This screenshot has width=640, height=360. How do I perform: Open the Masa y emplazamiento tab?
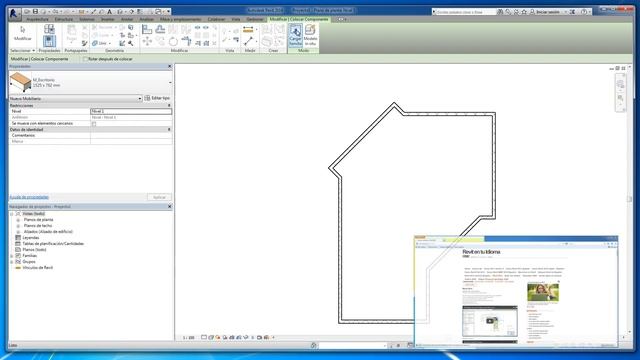pos(180,19)
